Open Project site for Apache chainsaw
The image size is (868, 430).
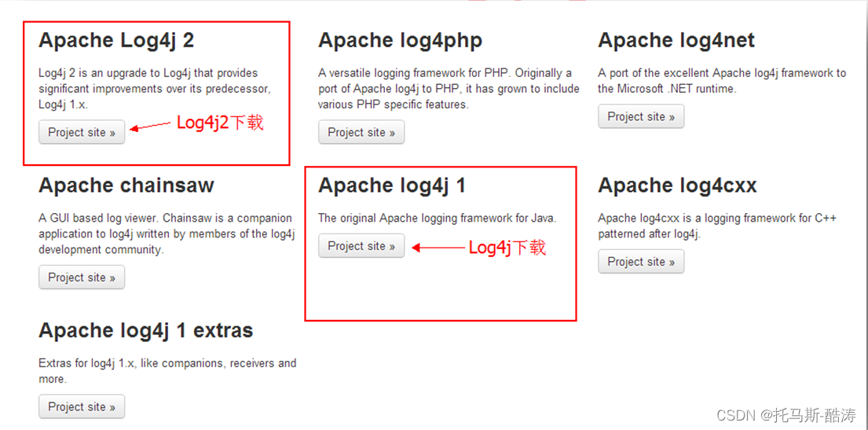(82, 277)
